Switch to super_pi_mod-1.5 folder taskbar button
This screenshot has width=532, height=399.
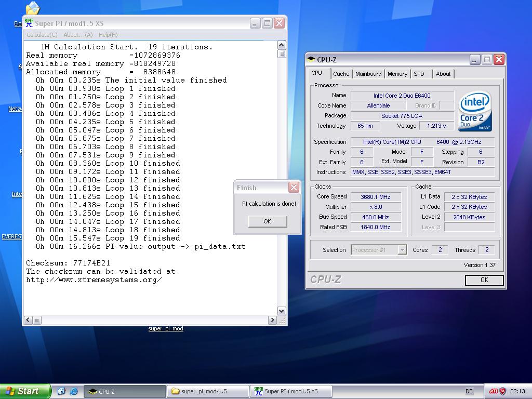click(207, 391)
